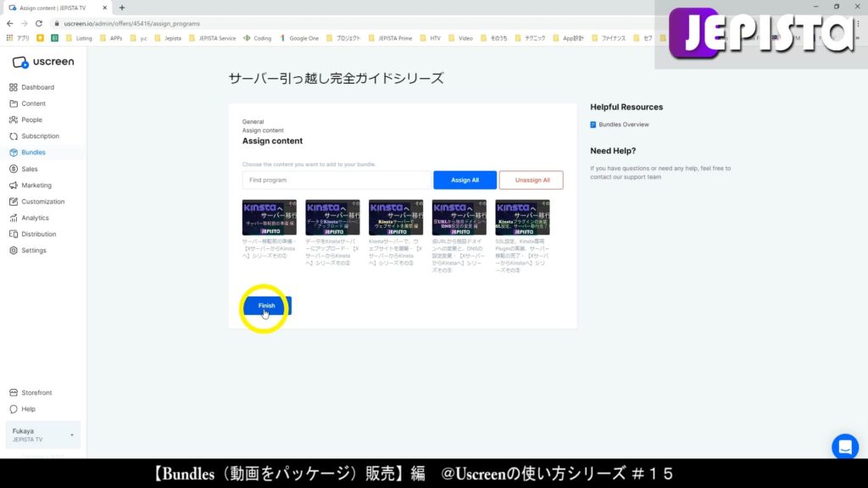Click the Subscription refresh icon
The height and width of the screenshot is (488, 868).
[x=14, y=136]
